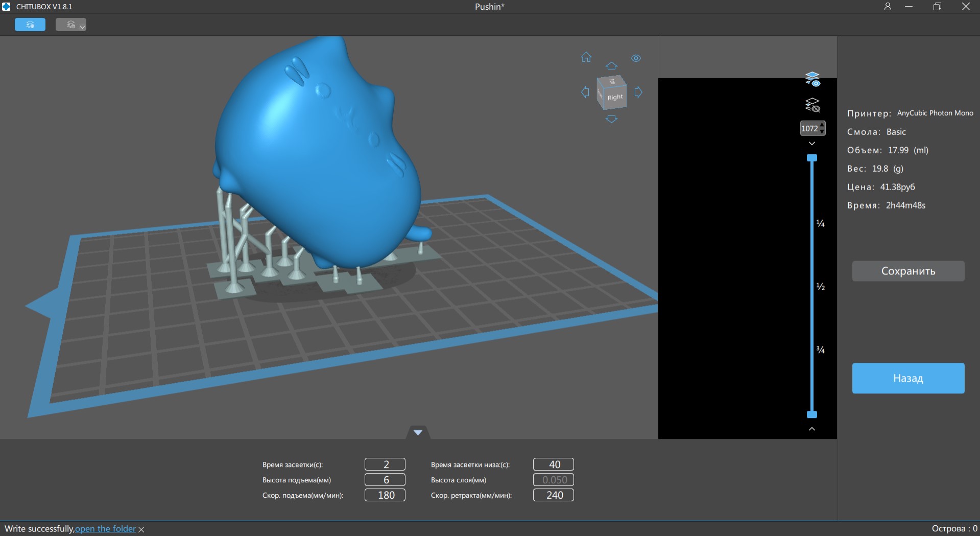This screenshot has height=536, width=980.
Task: Rotate view down with the down arrow
Action: coord(611,119)
